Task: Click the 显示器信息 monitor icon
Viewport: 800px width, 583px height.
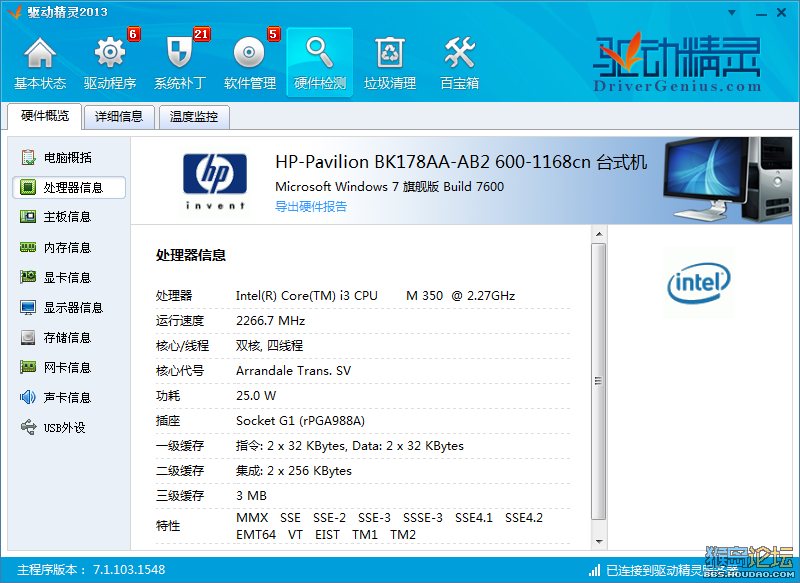Action: click(28, 307)
